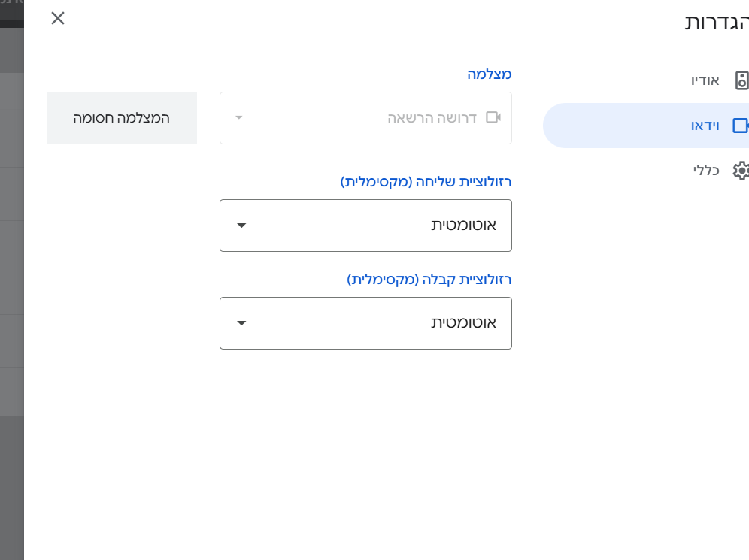Click the dimmed backdrop outside the dialog
This screenshot has width=749, height=560.
pyautogui.click(x=11, y=301)
